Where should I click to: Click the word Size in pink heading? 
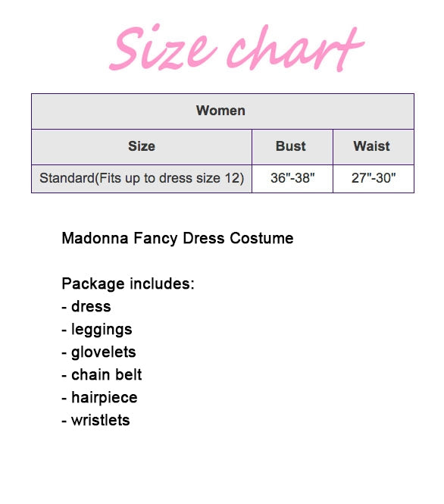pyautogui.click(x=163, y=47)
